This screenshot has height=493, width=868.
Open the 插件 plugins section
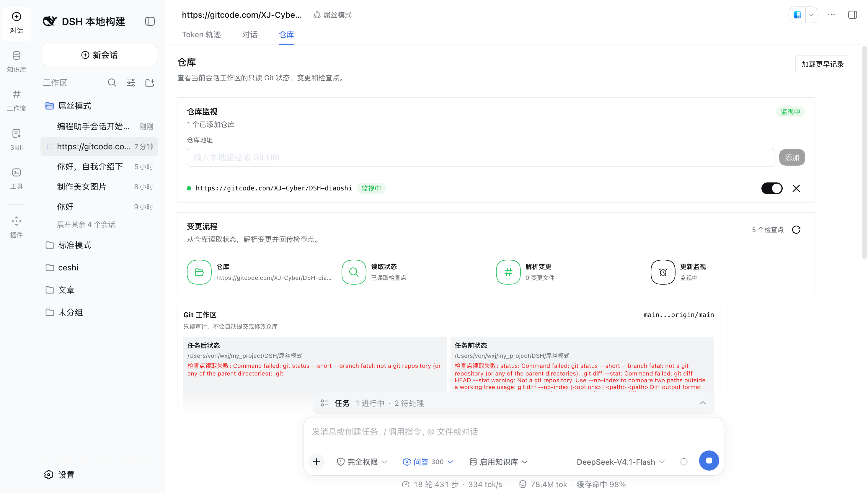pos(16,228)
